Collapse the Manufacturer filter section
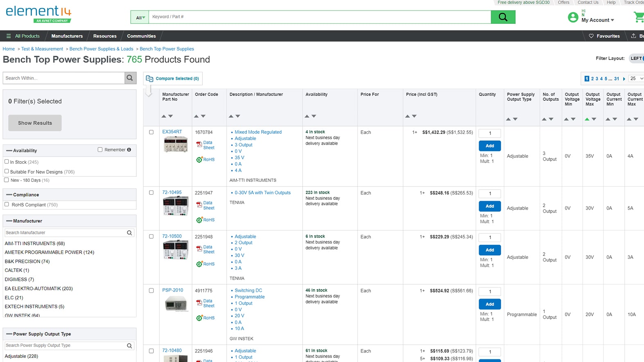 pyautogui.click(x=9, y=221)
